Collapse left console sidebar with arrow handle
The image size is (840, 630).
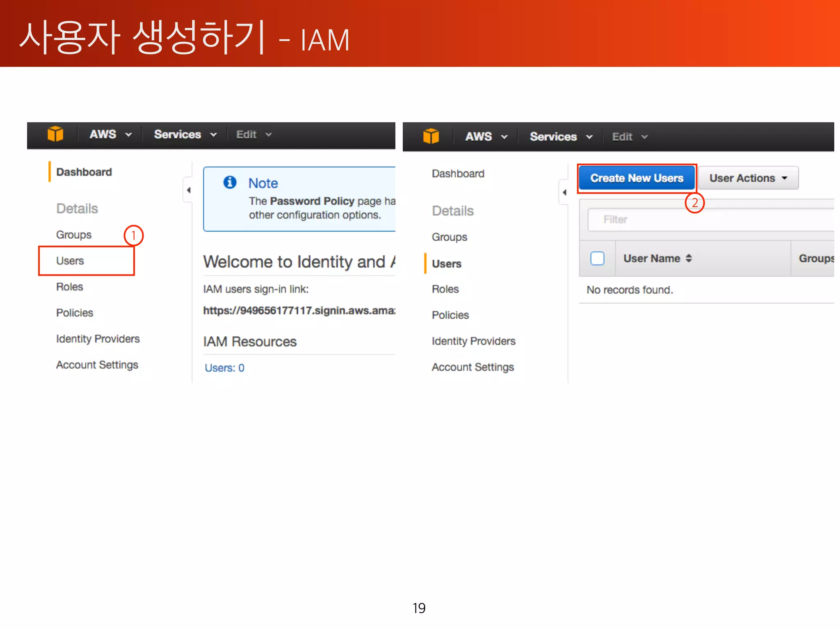[188, 190]
